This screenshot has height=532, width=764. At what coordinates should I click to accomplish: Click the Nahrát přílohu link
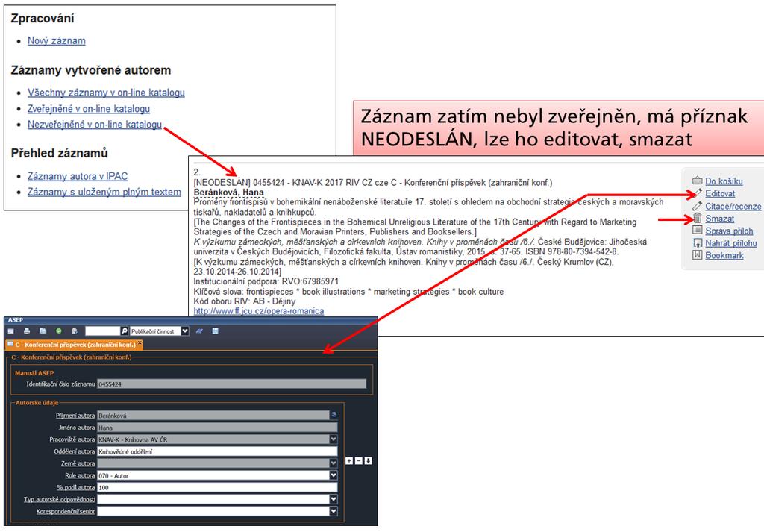[731, 243]
